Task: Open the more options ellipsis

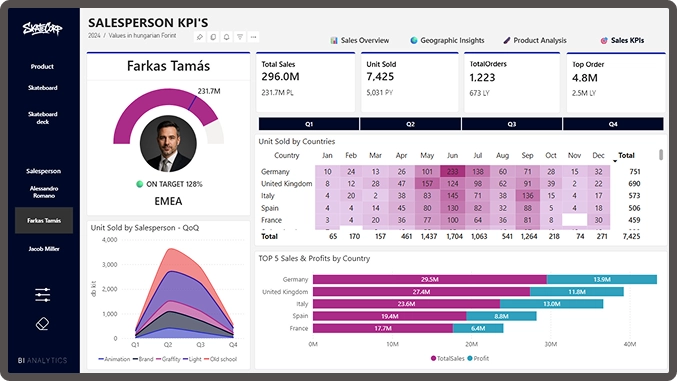Action: tap(253, 37)
